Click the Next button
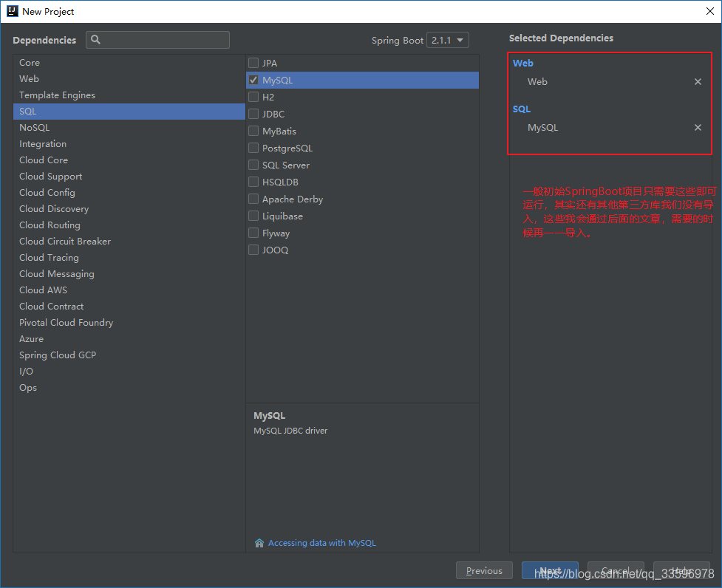 [550, 570]
